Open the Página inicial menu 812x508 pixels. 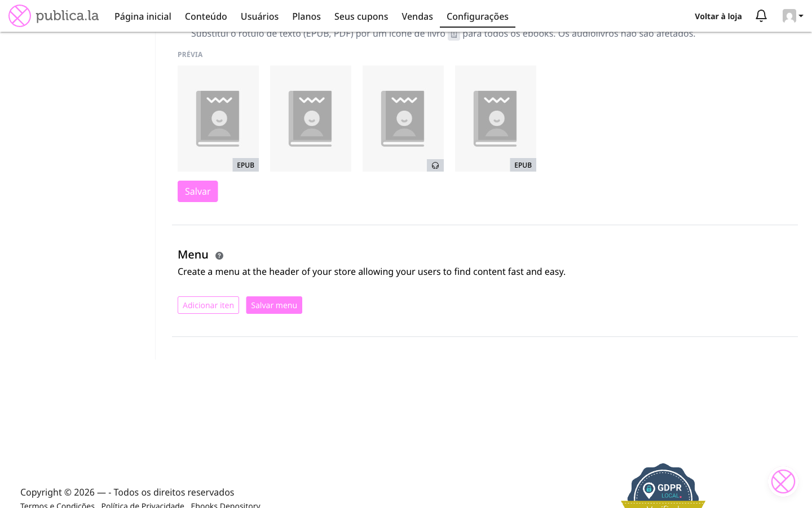[143, 16]
